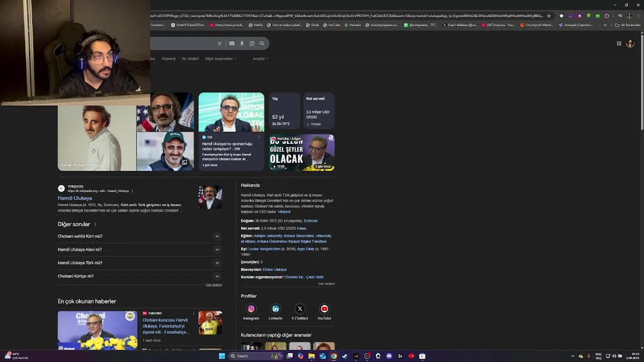Open the virtual keyboard icon in search bar
Viewport: 644px width, 362px height.
pyautogui.click(x=232, y=43)
